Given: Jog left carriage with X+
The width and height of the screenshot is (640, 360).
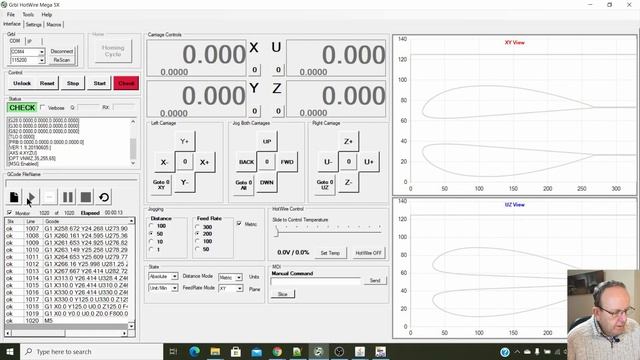Looking at the screenshot, I should pyautogui.click(x=204, y=162).
